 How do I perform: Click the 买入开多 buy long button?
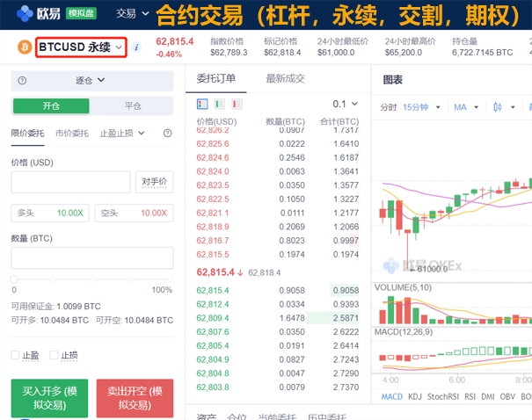pyautogui.click(x=49, y=398)
